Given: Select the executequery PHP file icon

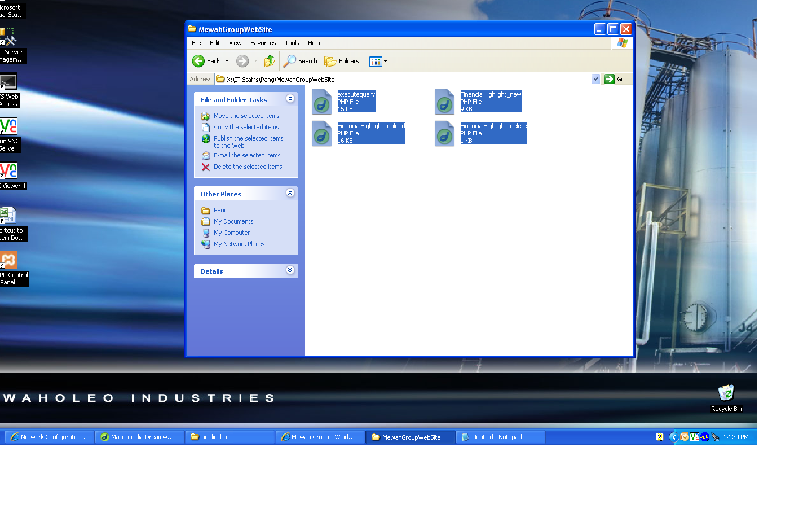Looking at the screenshot, I should coord(322,102).
